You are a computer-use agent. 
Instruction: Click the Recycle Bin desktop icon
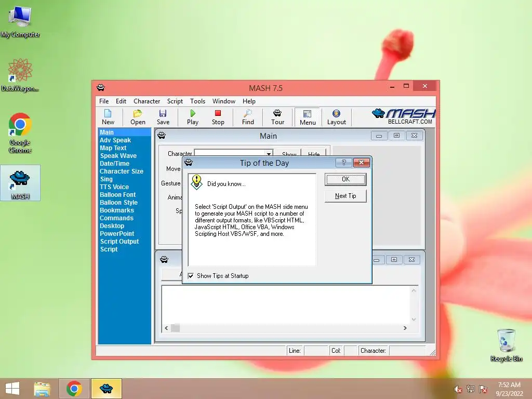tap(506, 345)
